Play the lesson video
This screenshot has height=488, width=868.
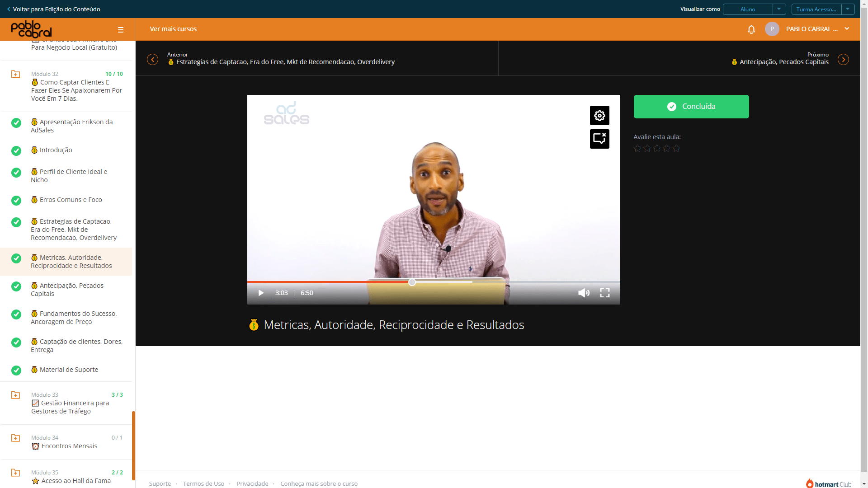[261, 293]
